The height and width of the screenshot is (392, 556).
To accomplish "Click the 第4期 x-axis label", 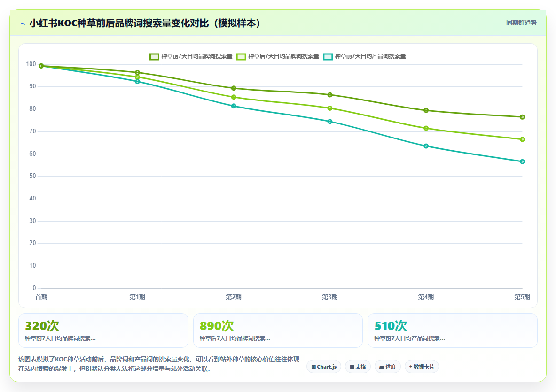I will [426, 297].
